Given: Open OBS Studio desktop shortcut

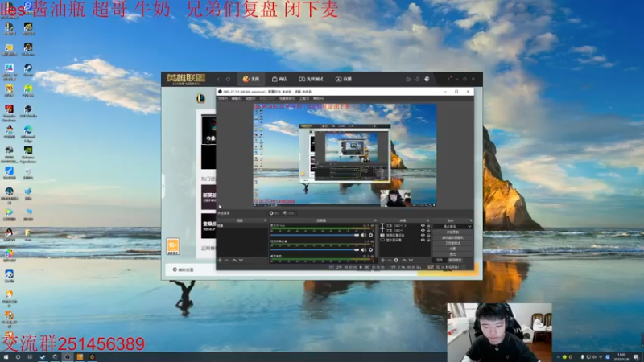Looking at the screenshot, I should [x=28, y=111].
